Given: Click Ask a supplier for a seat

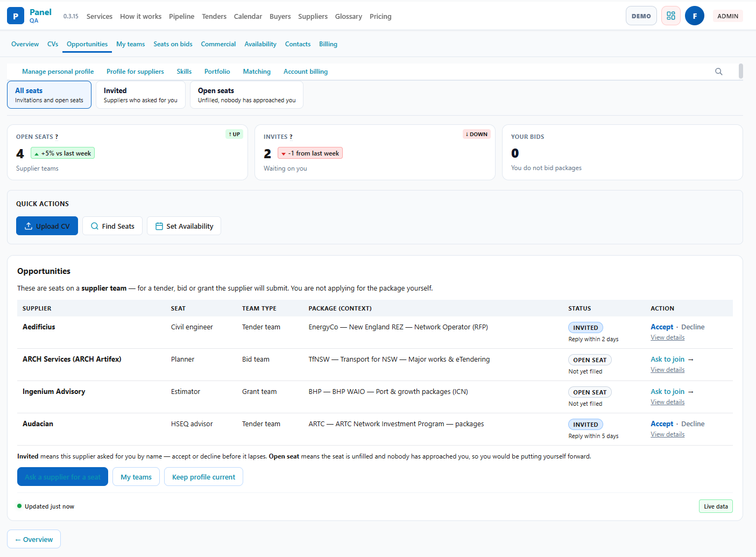Looking at the screenshot, I should tap(62, 477).
